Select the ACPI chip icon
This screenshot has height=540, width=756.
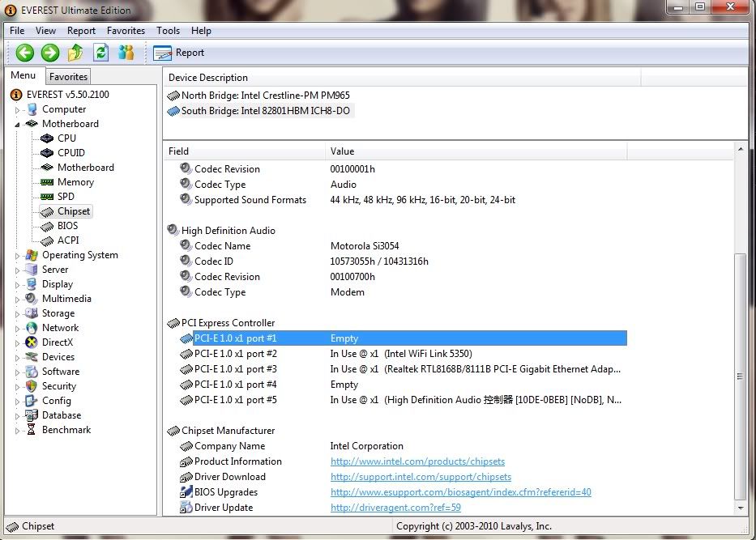(47, 241)
